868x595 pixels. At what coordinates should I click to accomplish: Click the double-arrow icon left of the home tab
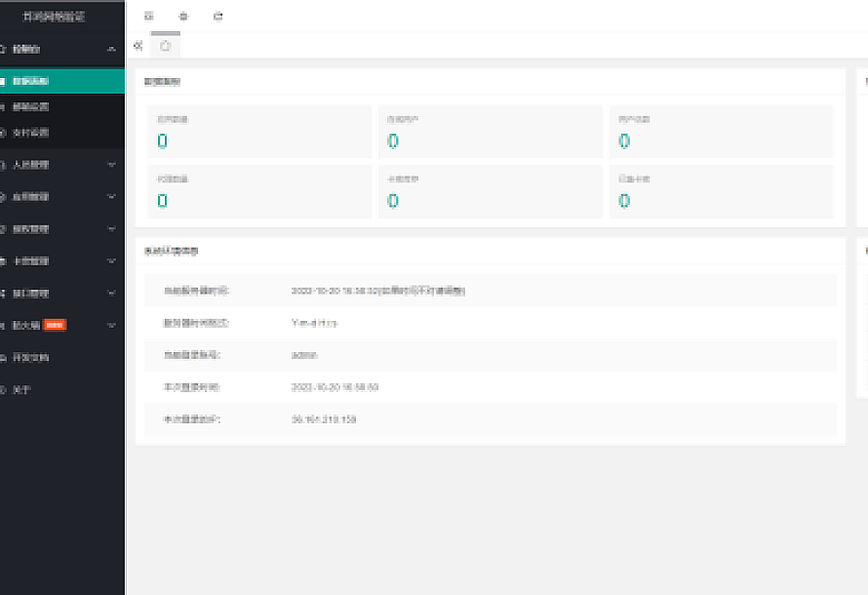(x=138, y=46)
